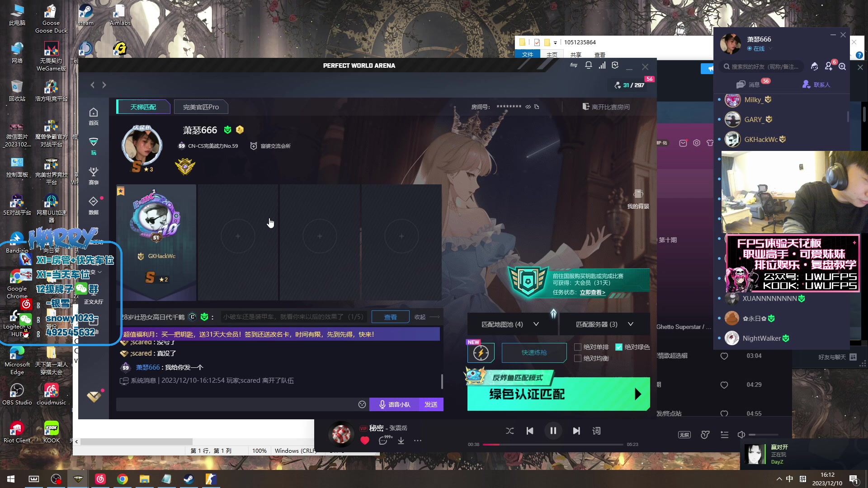Download the current song 秘密
This screenshot has height=488, width=868.
pyautogui.click(x=401, y=441)
